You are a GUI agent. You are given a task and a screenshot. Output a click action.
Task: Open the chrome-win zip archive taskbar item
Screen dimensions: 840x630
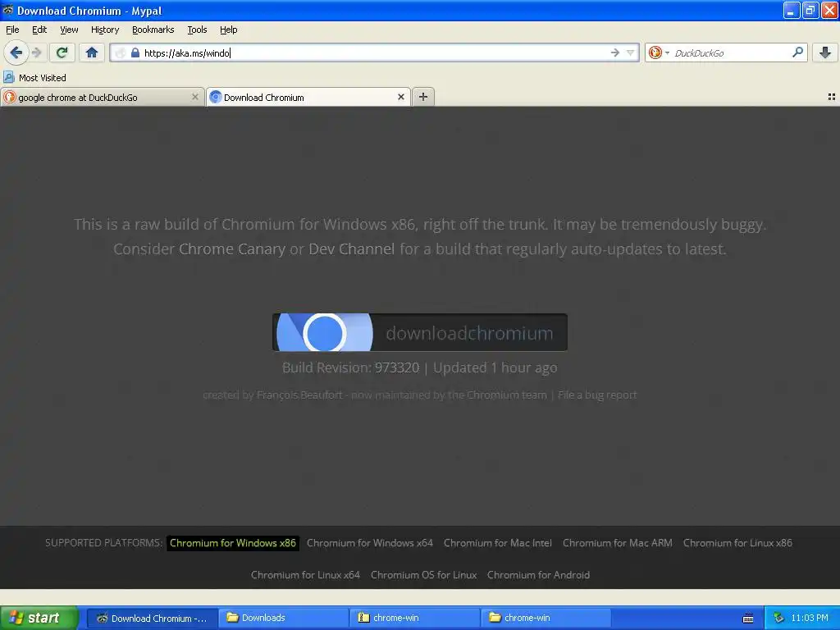click(414, 618)
